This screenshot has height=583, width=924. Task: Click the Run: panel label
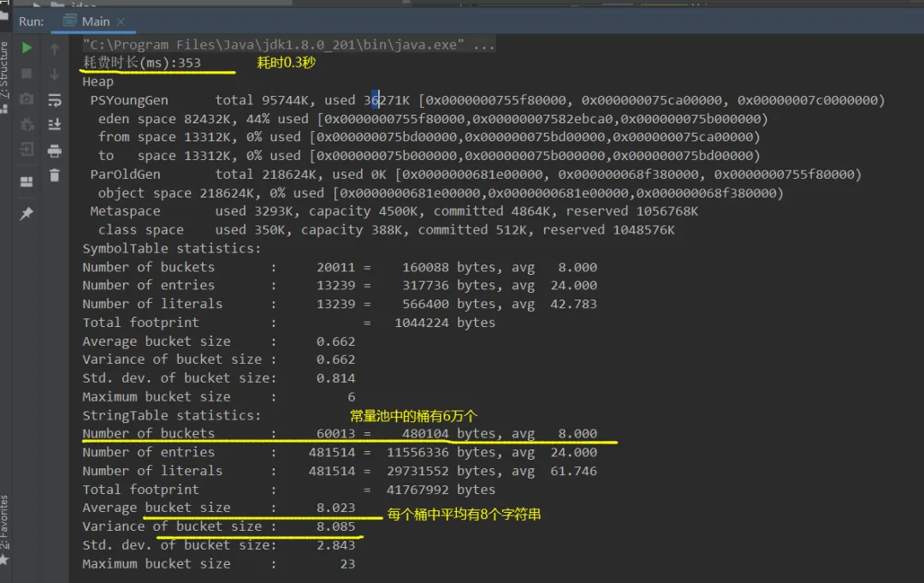(x=32, y=21)
